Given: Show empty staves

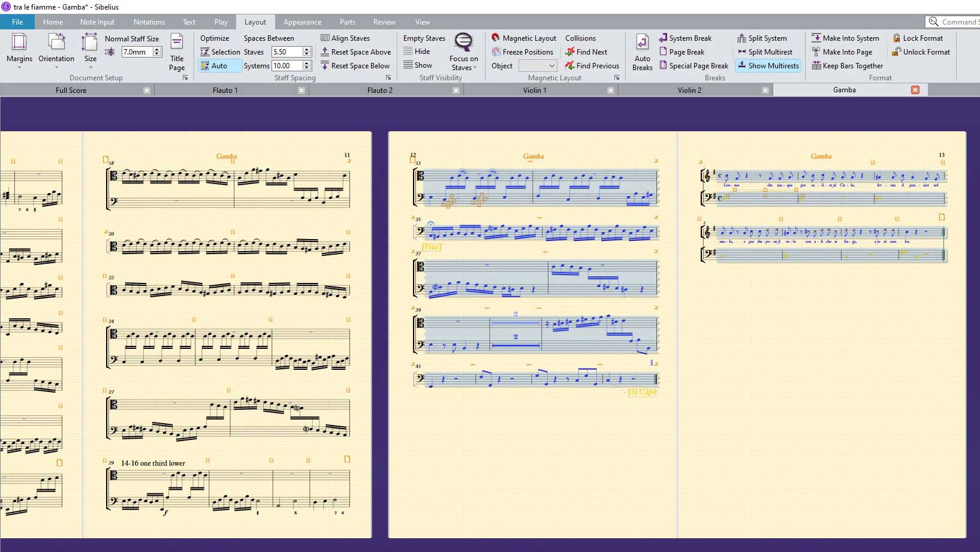Looking at the screenshot, I should [x=418, y=66].
